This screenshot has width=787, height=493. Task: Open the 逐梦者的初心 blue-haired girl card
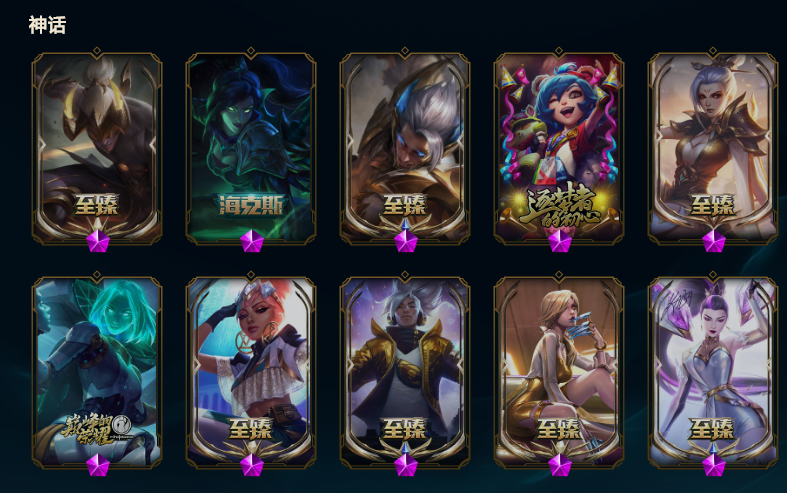559,147
